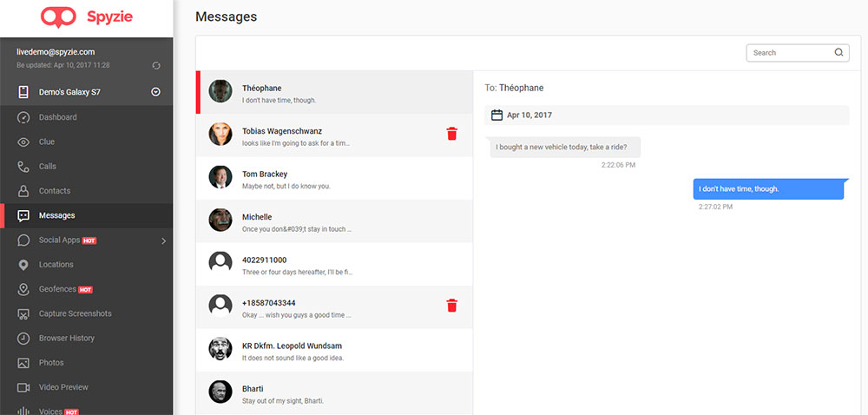868x415 pixels.
Task: Delete the +18587043344 conversation via trash icon
Action: (451, 306)
